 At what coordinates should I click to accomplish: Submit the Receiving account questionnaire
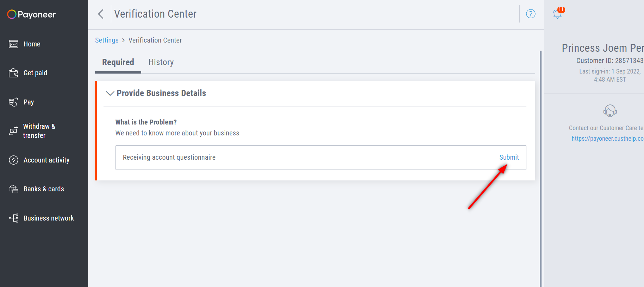(x=509, y=157)
